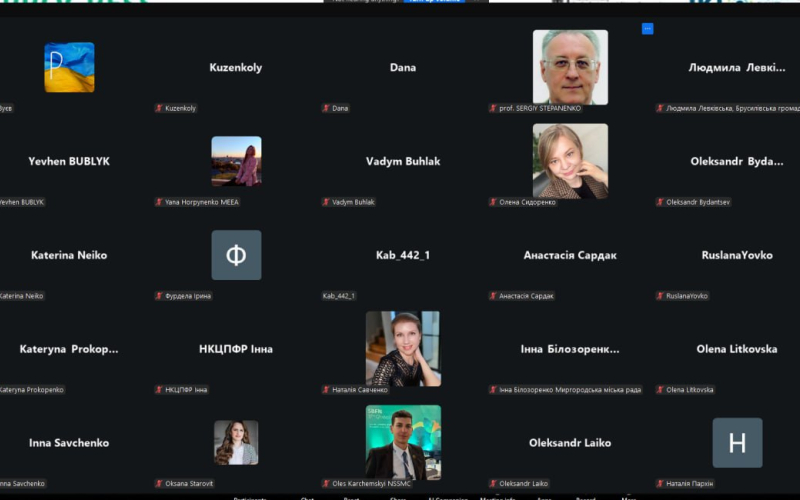
Task: Click muted mic icon for Інна Білозоренко
Action: (493, 390)
